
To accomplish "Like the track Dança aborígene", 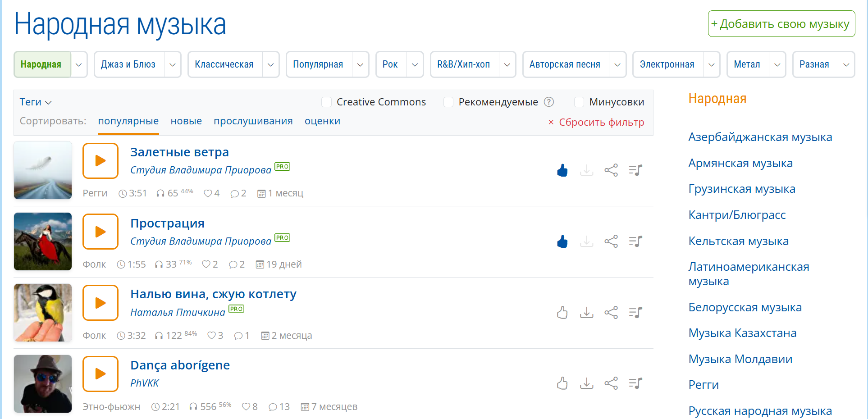I will pyautogui.click(x=562, y=383).
